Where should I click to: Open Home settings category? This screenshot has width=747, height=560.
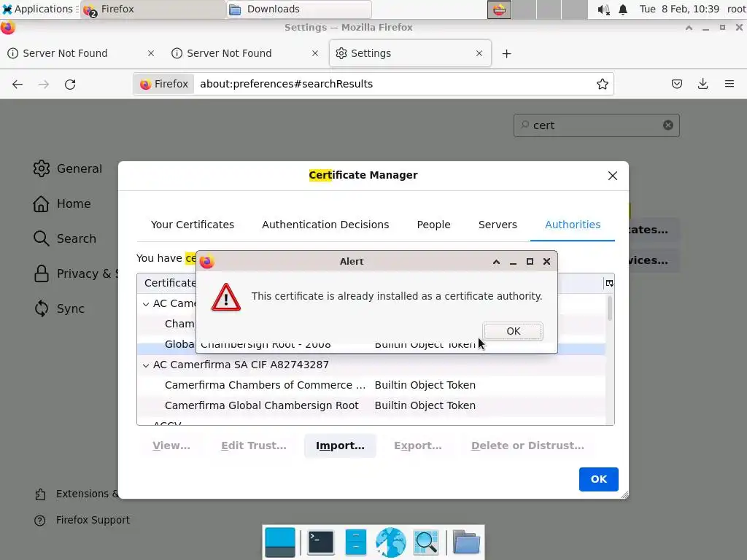point(62,204)
